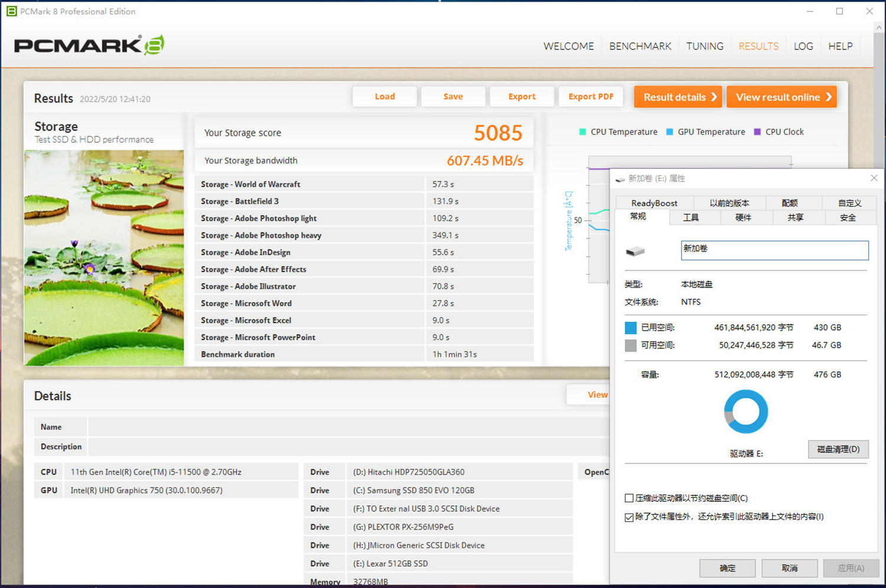Screen dimensions: 886x588
Task: Click the volume name field containing 新加卷
Action: click(x=774, y=250)
